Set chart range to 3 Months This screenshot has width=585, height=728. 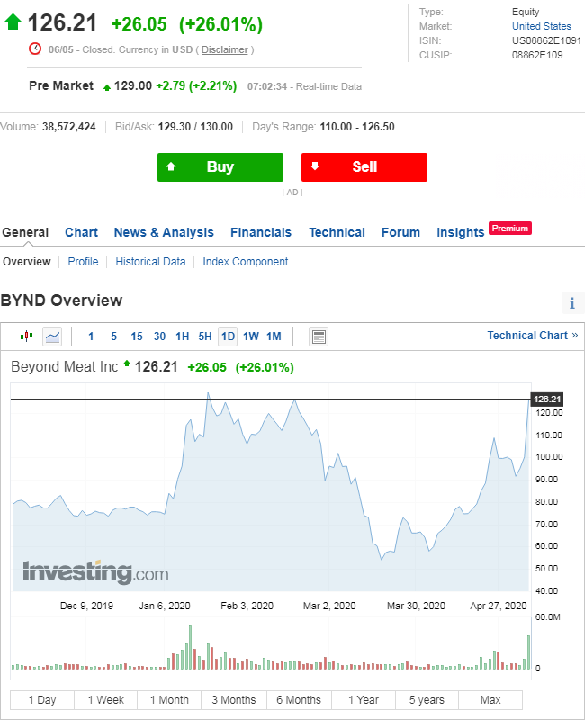pyautogui.click(x=234, y=700)
